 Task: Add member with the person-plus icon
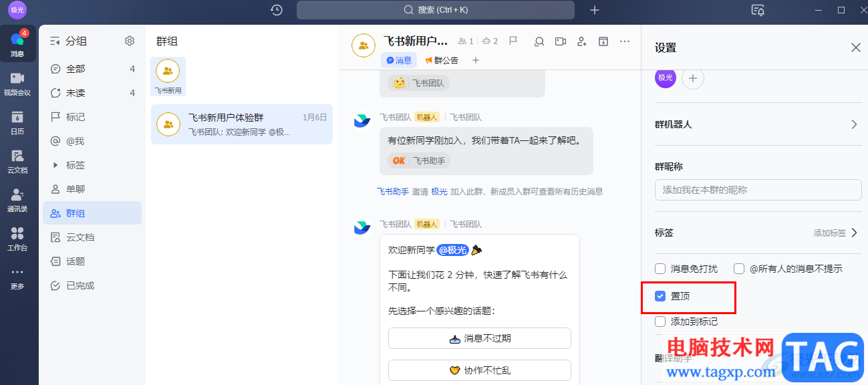[582, 41]
